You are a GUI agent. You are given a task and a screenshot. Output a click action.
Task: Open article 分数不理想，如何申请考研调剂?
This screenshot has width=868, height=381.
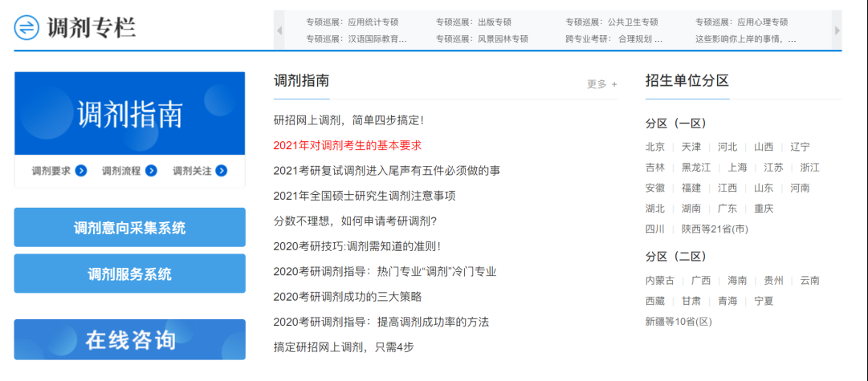pos(355,221)
